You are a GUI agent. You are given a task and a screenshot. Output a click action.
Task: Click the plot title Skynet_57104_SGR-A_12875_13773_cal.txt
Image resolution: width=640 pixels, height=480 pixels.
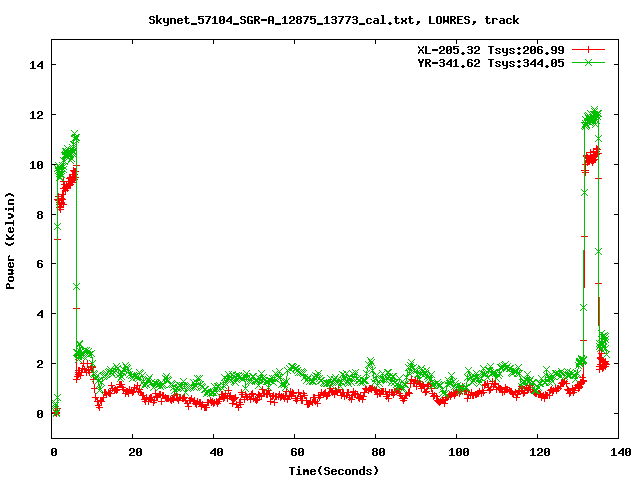[x=333, y=20]
